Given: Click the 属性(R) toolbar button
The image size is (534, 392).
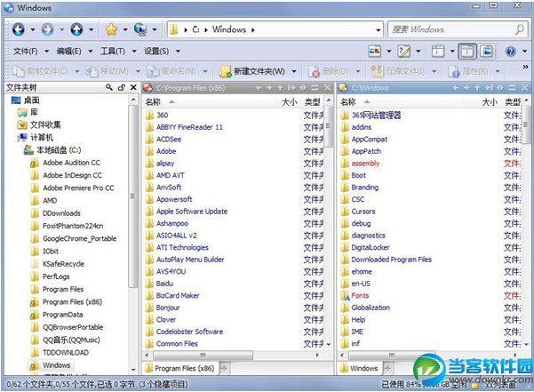Looking at the screenshot, I should (468, 71).
